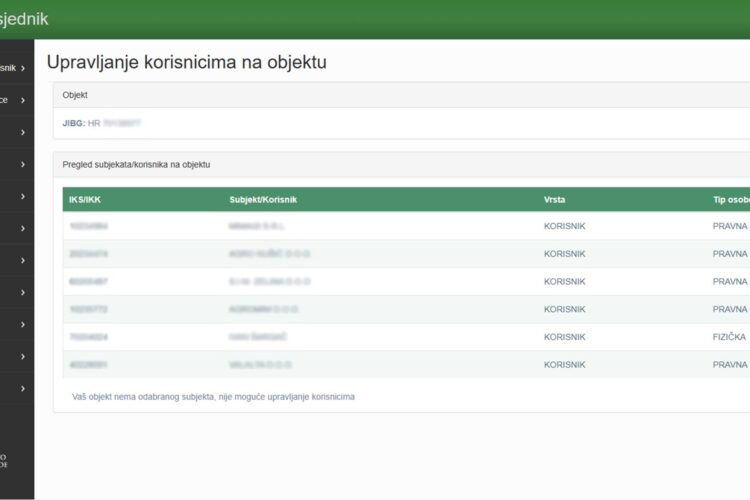Viewport: 750px width, 500px height.
Task: Click the "Pregled subjekata/korisnika na objektu" panel header
Action: [x=136, y=164]
